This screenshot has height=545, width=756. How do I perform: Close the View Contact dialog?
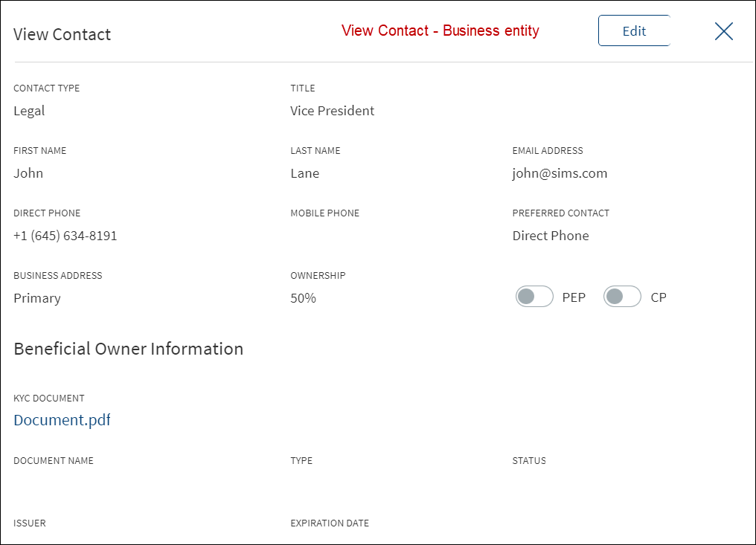[724, 31]
